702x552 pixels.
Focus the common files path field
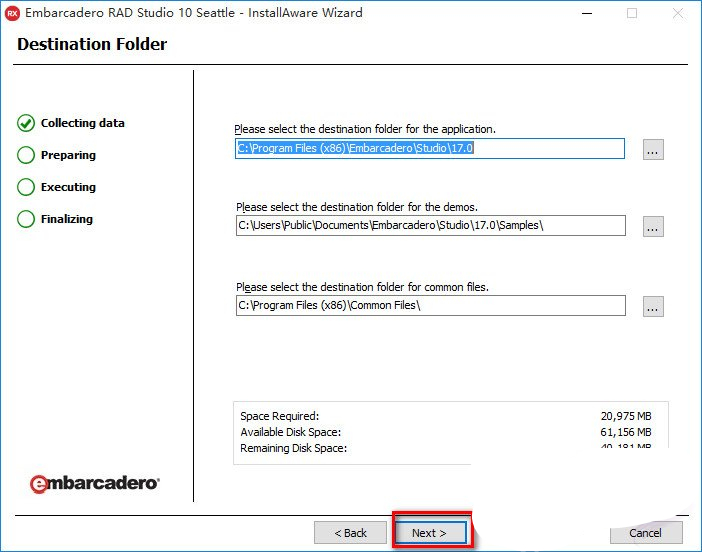tap(431, 305)
